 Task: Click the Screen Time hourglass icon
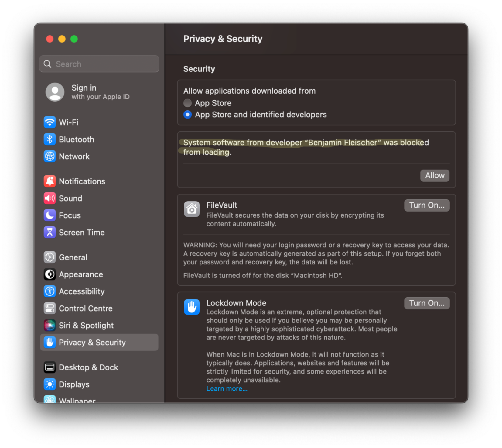50,232
